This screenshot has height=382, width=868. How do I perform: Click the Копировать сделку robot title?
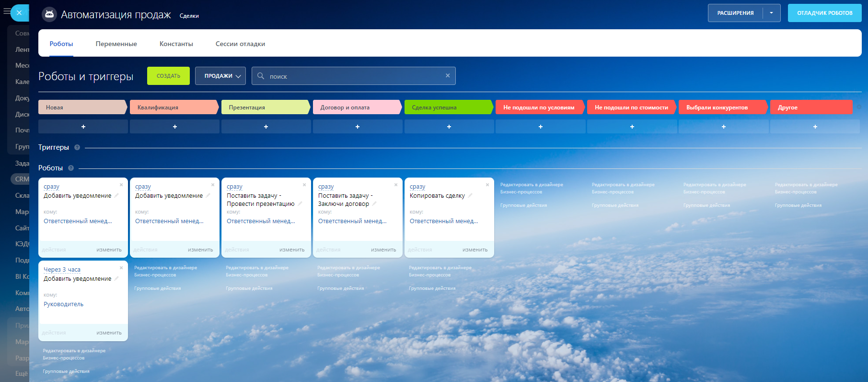(x=437, y=195)
